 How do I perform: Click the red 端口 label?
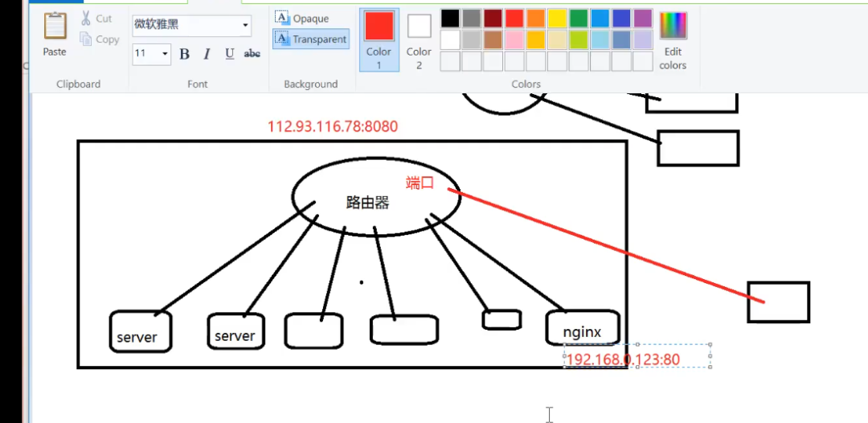point(420,183)
